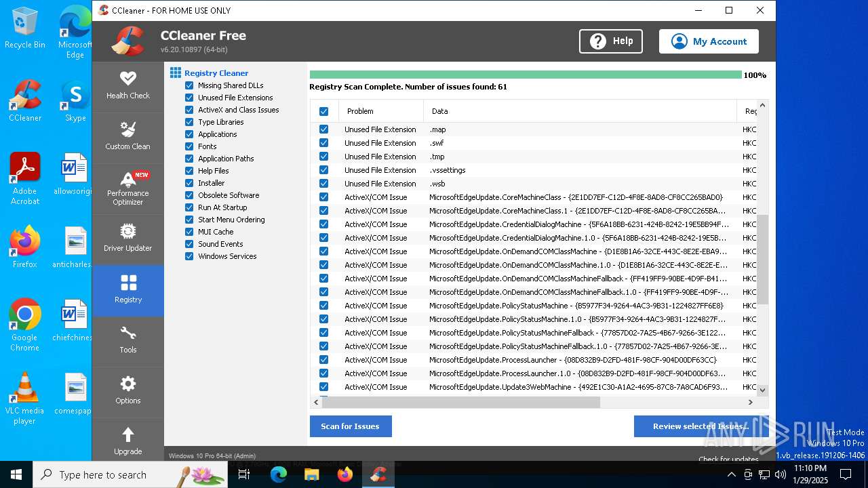
Task: Click the CCleaner logo in header
Action: [x=127, y=41]
